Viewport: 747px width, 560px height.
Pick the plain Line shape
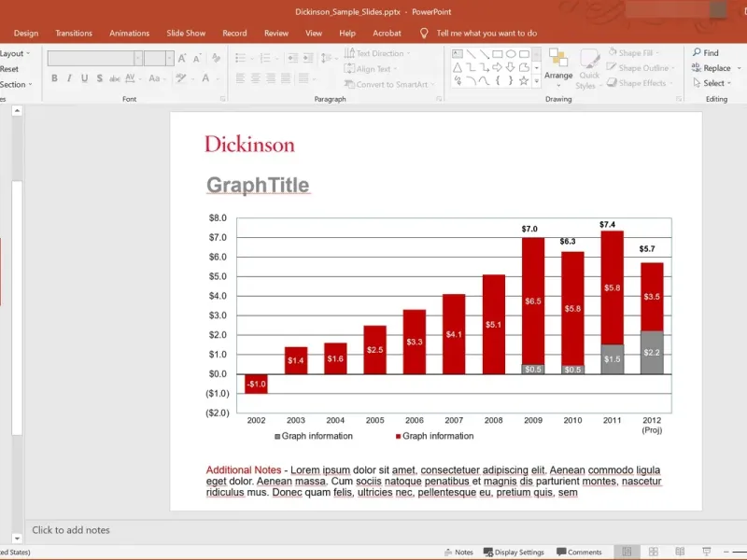(471, 54)
